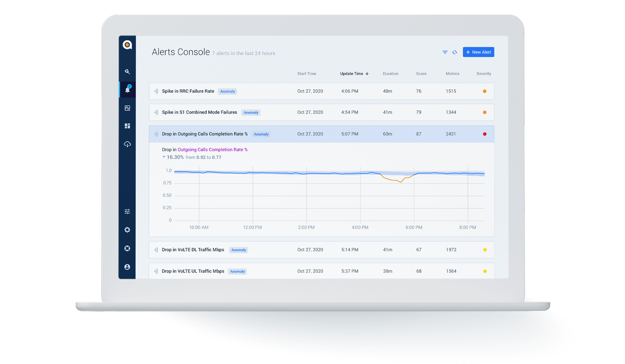Click duration 48m in RRC row
The height and width of the screenshot is (364, 625).
click(x=387, y=91)
